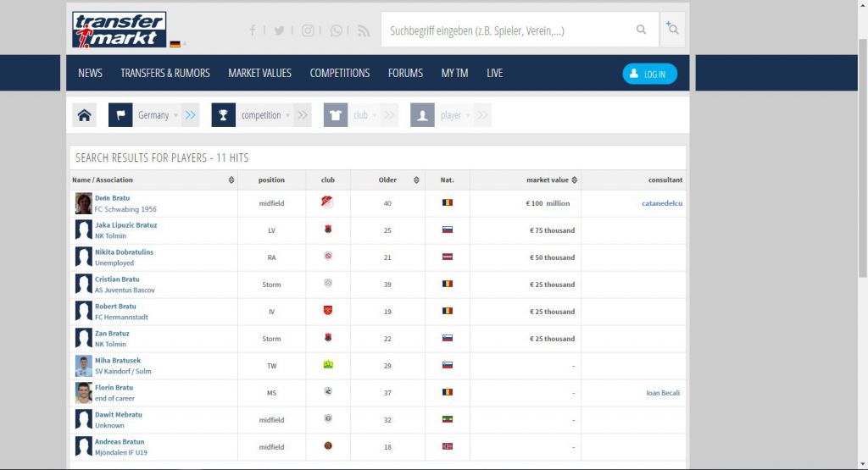Click FC Schwabing 1956 club crest
The width and height of the screenshot is (868, 470).
coord(327,203)
